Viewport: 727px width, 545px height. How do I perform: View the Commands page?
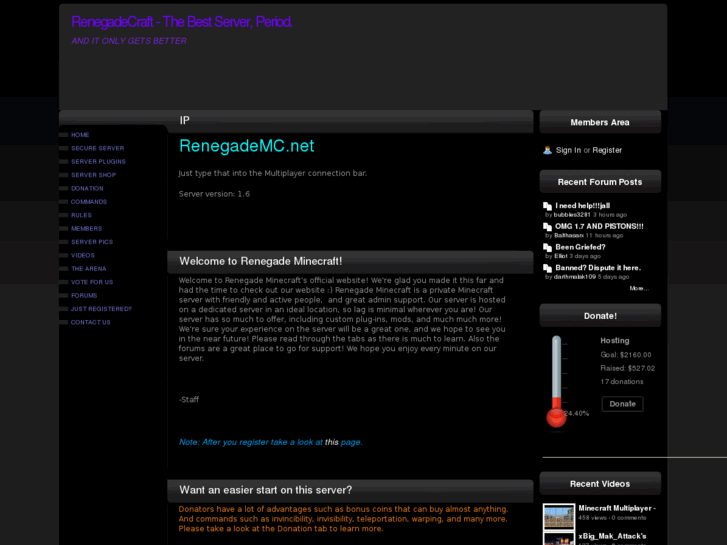pos(89,202)
